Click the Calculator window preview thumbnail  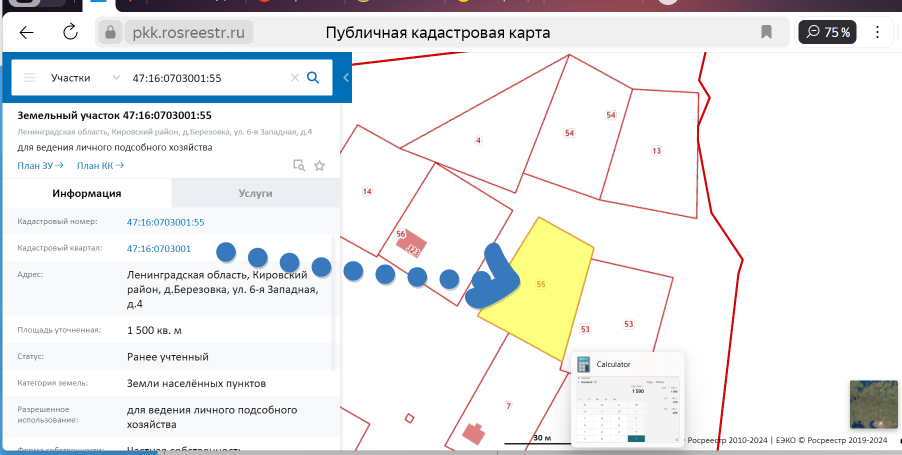pyautogui.click(x=627, y=407)
